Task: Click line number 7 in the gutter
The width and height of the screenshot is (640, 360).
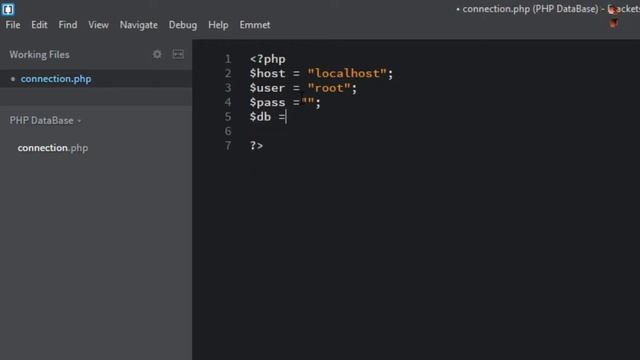Action: (228, 146)
